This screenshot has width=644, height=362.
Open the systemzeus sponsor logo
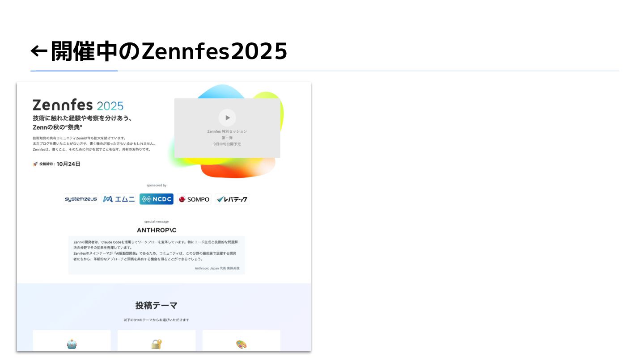coord(80,199)
